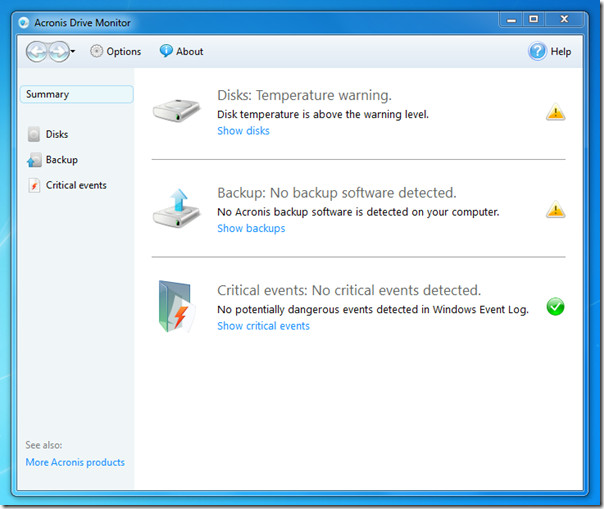Screen dimensions: 604x509
Task: Follow the Show critical events link
Action: click(263, 326)
